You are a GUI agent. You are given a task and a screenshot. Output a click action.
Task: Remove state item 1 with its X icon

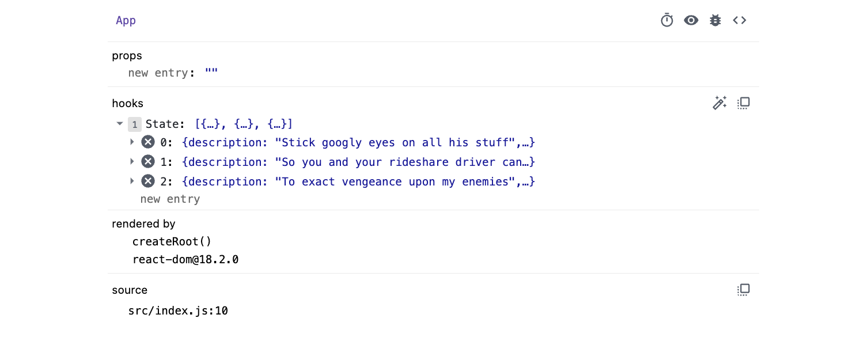pos(148,162)
